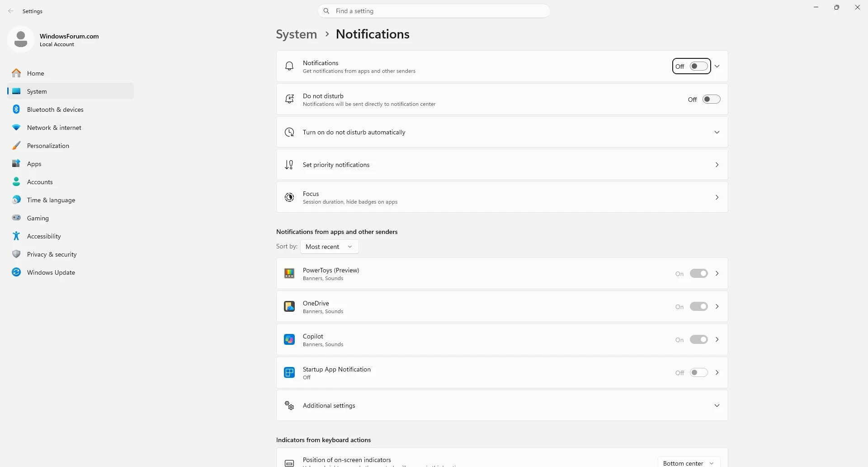The image size is (868, 467).
Task: Click the Windows Update refresh icon
Action: coord(16,272)
